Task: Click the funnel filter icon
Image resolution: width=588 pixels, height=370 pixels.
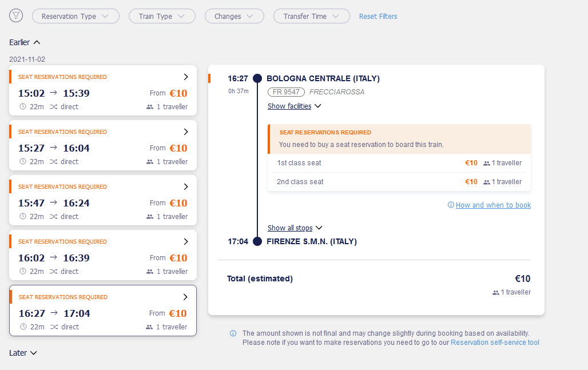Action: click(16, 16)
